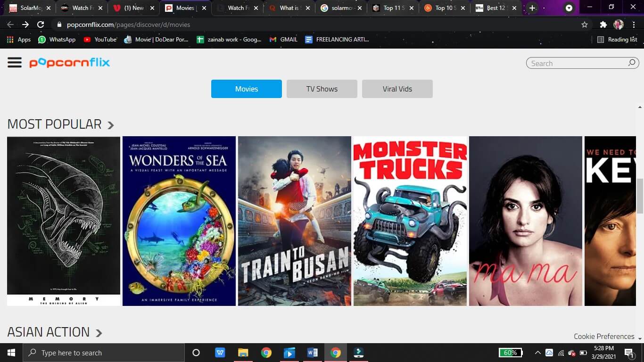Open Microsoft Word from the taskbar
The image size is (644, 362).
pyautogui.click(x=313, y=353)
